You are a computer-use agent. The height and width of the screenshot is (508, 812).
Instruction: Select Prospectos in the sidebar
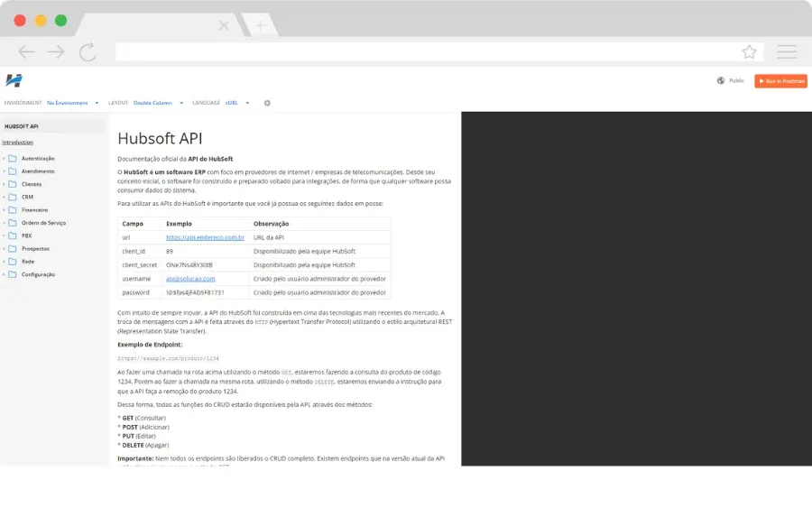[35, 249]
